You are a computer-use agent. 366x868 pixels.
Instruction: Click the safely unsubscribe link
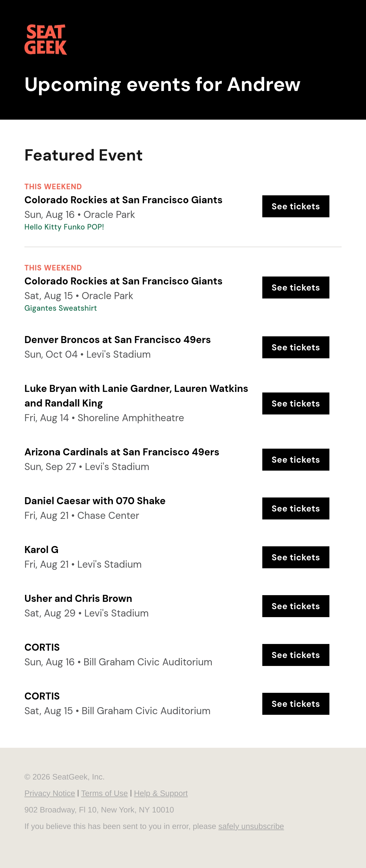coord(251,826)
